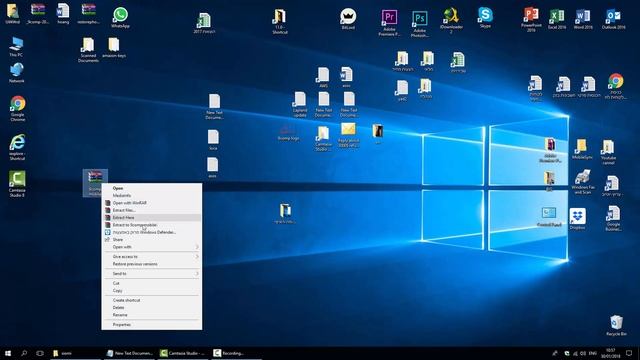The width and height of the screenshot is (640, 360).
Task: Open the Windows Start button
Action: (7, 353)
